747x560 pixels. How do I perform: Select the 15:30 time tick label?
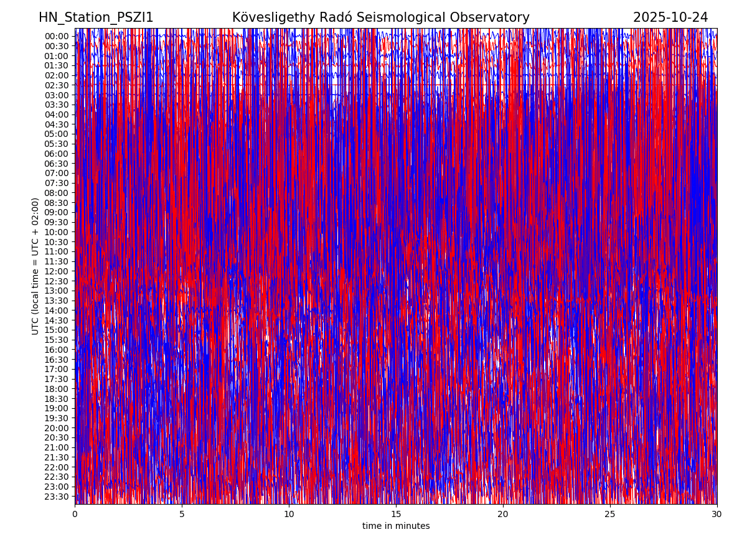(x=56, y=340)
